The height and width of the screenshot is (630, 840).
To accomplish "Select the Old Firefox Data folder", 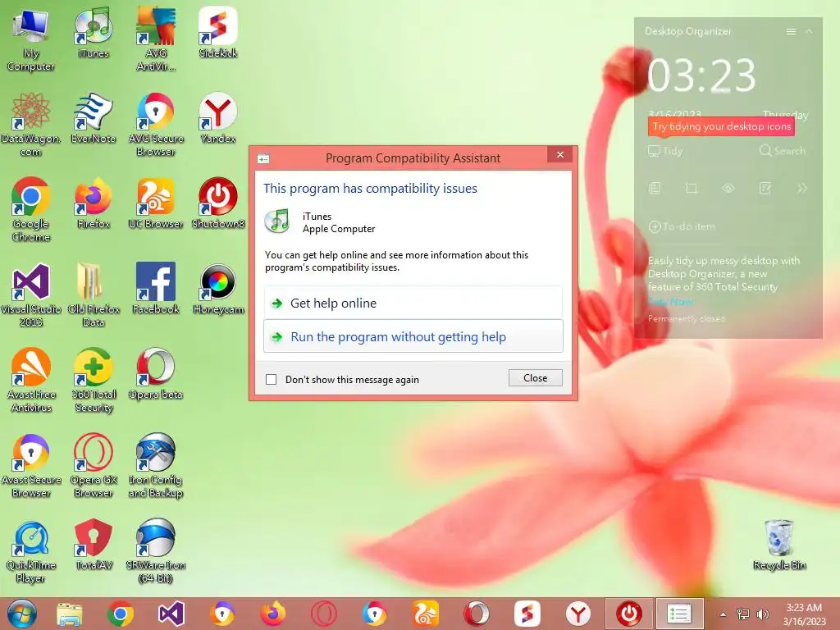I will click(x=94, y=295).
